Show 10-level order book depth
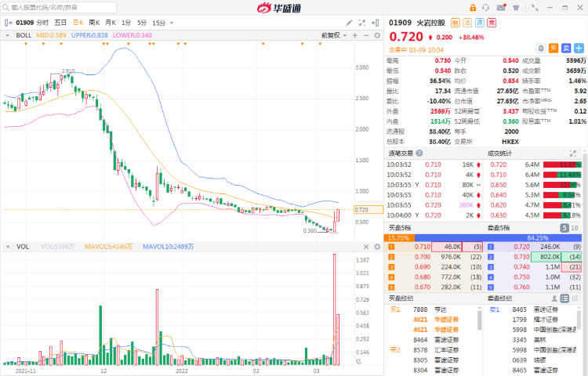588x376 pixels. pyautogui.click(x=575, y=228)
